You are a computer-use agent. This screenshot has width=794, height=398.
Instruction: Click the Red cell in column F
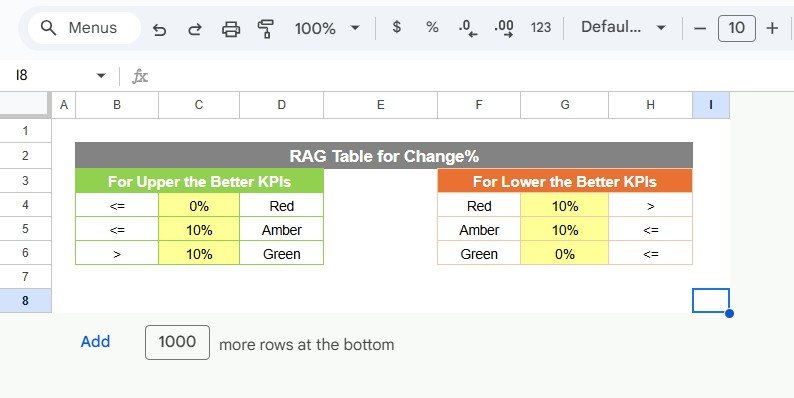479,205
